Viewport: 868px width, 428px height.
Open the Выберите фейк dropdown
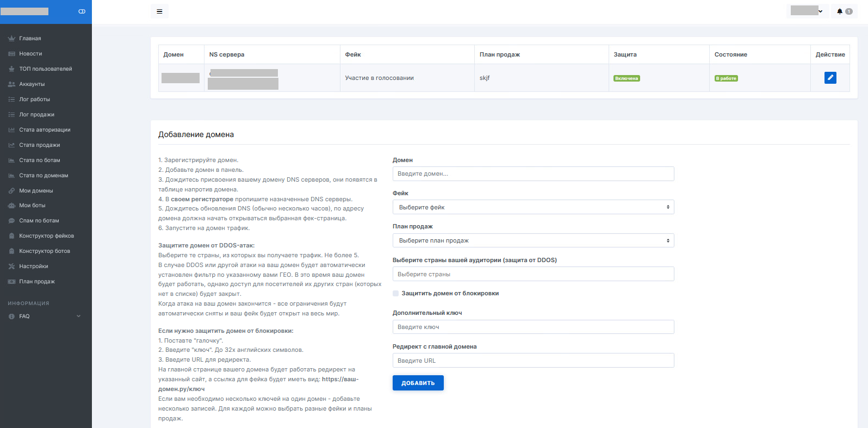coord(533,207)
